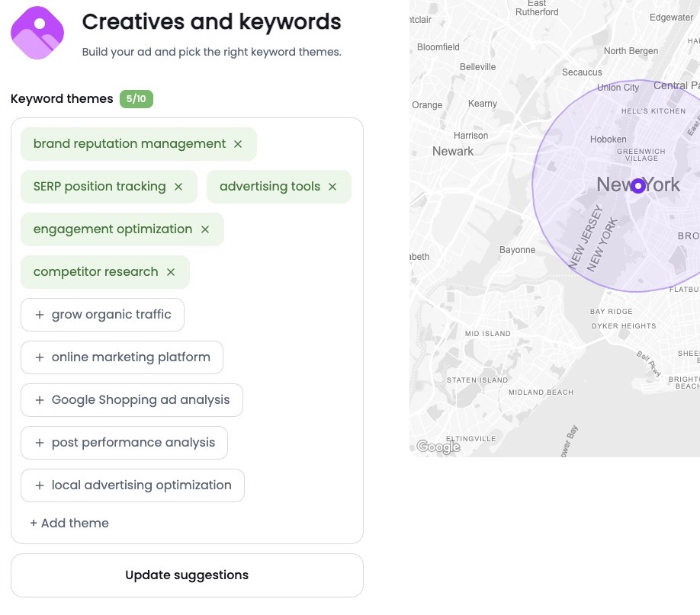Click Dyker Heights label on map

tap(624, 326)
